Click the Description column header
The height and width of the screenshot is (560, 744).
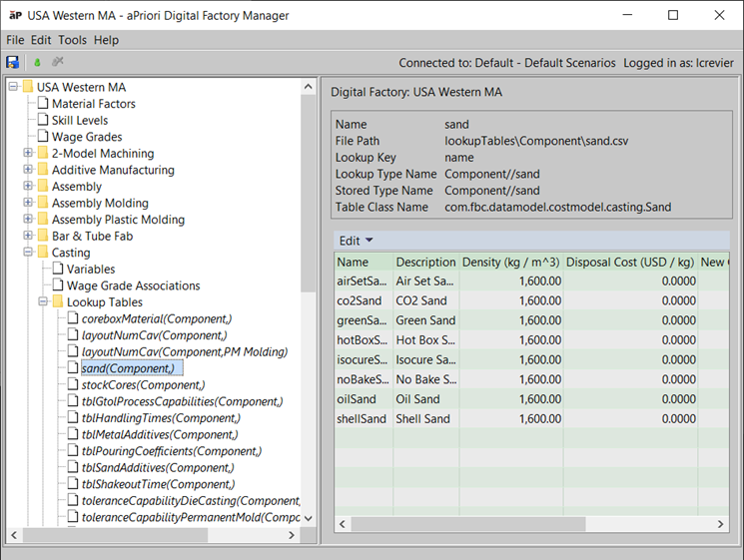425,262
